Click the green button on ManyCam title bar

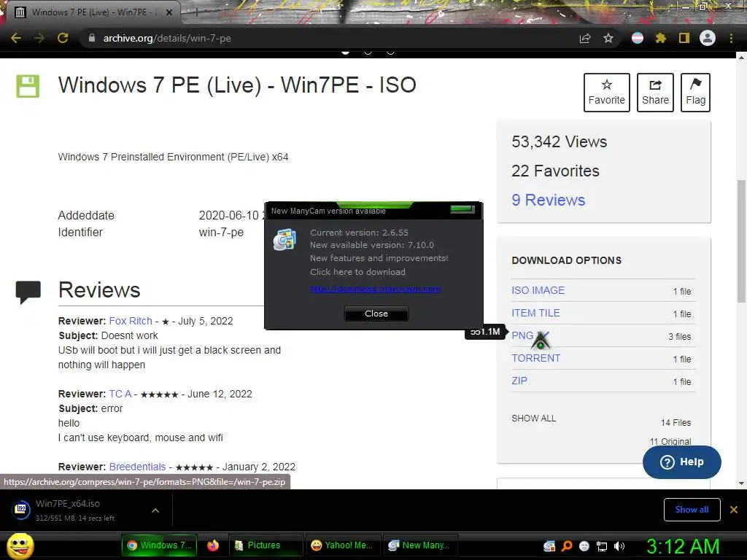(x=462, y=209)
